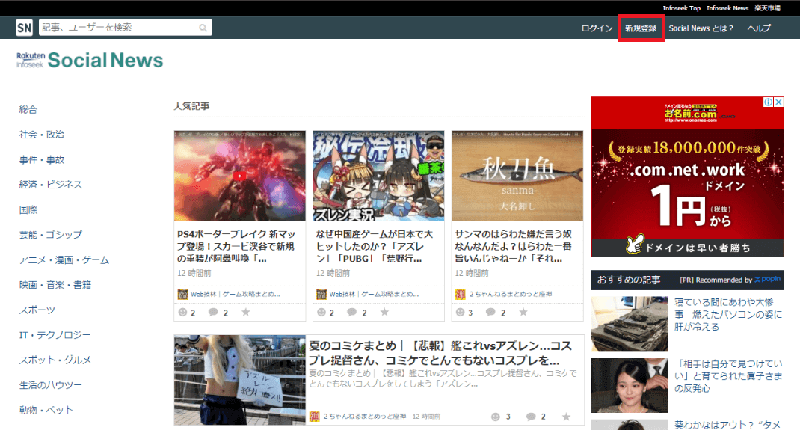Image resolution: width=800 pixels, height=430 pixels.
Task: Click the cosplay photo thumbnail of コミケ article
Action: (x=239, y=380)
